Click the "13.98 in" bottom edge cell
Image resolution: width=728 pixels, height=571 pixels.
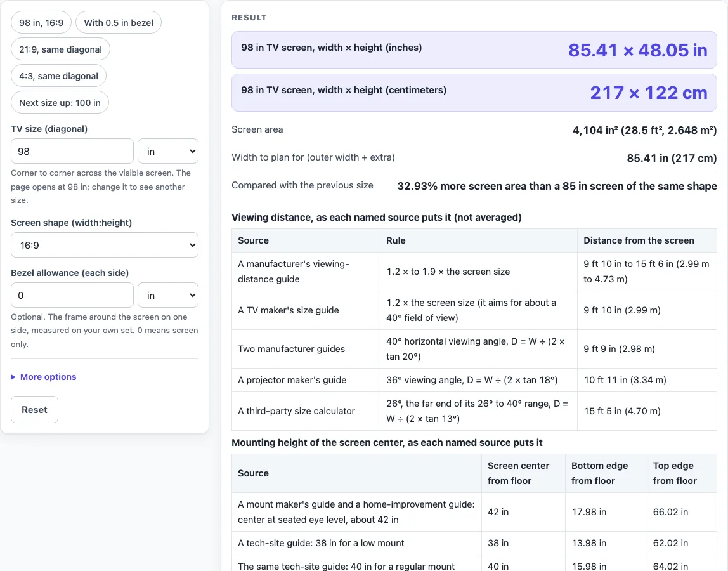pyautogui.click(x=606, y=543)
